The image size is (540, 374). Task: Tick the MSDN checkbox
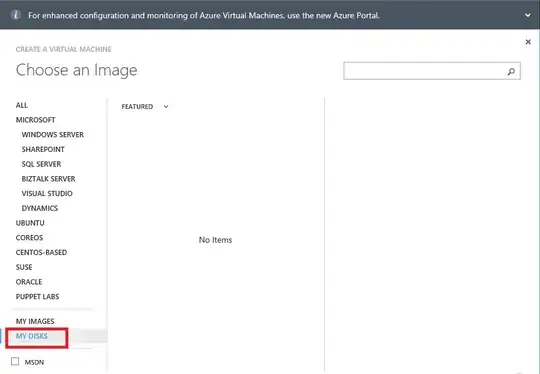pyautogui.click(x=15, y=361)
